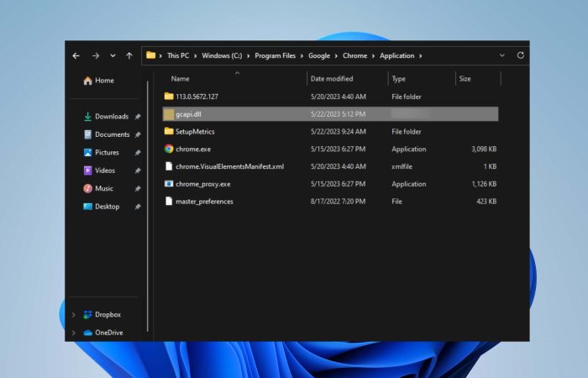
Task: Click the chrome_proxy.exe file icon
Action: pos(169,184)
